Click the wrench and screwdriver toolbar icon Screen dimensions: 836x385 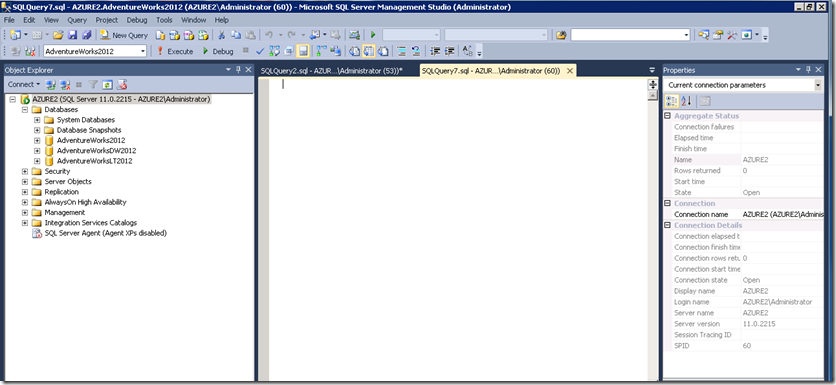[732, 35]
